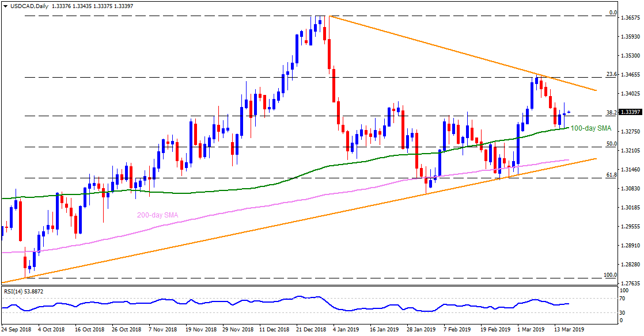Click the RSI scale value 30
The height and width of the screenshot is (336, 644).
tap(623, 312)
